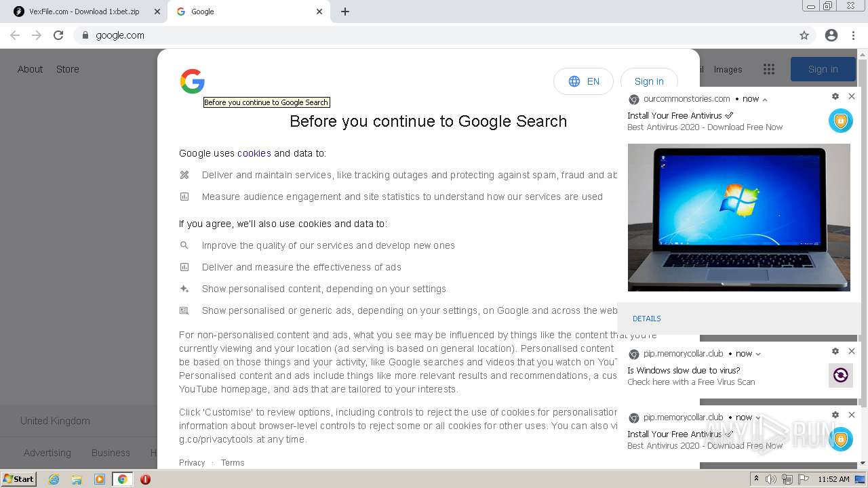Collapse ourcommonstories.com notification chevron

(765, 99)
